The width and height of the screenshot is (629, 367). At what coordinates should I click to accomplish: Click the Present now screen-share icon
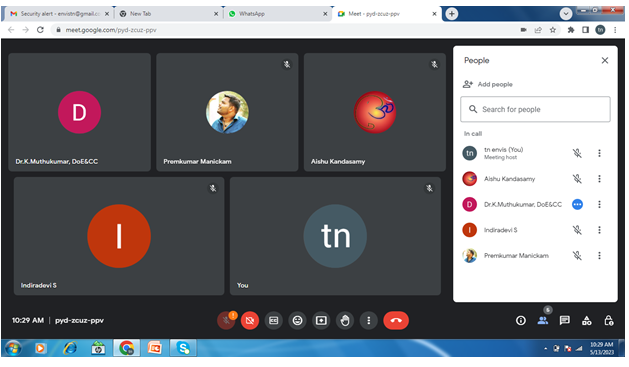pos(321,321)
